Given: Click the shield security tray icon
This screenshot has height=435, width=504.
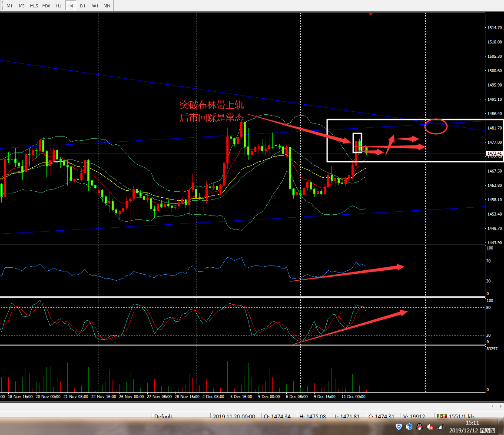Looking at the screenshot, I should point(398,427).
